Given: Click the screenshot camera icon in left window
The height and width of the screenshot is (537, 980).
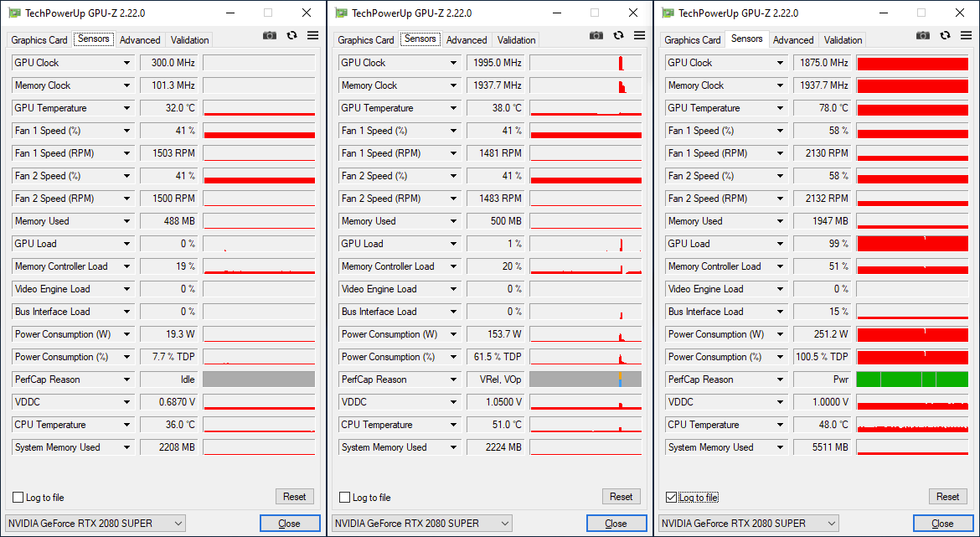Looking at the screenshot, I should [270, 35].
